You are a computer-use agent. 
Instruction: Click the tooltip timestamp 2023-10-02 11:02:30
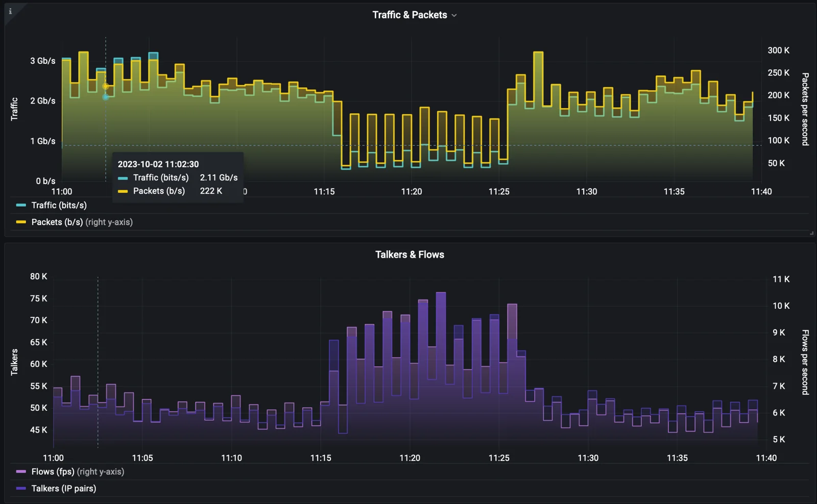coord(158,164)
